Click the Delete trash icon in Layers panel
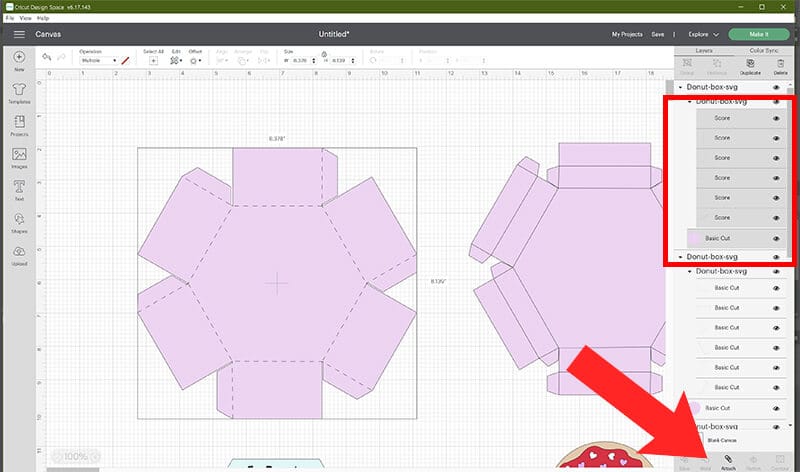The height and width of the screenshot is (472, 800). (780, 66)
